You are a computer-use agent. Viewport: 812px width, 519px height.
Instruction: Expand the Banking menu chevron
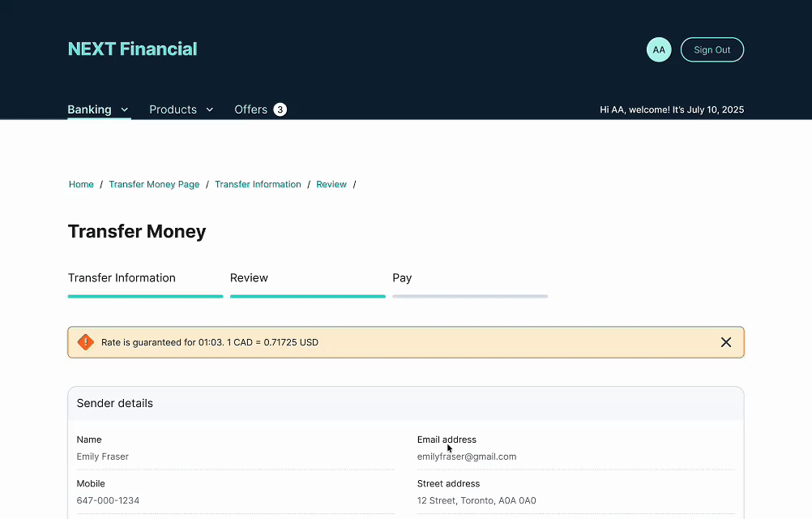click(125, 109)
